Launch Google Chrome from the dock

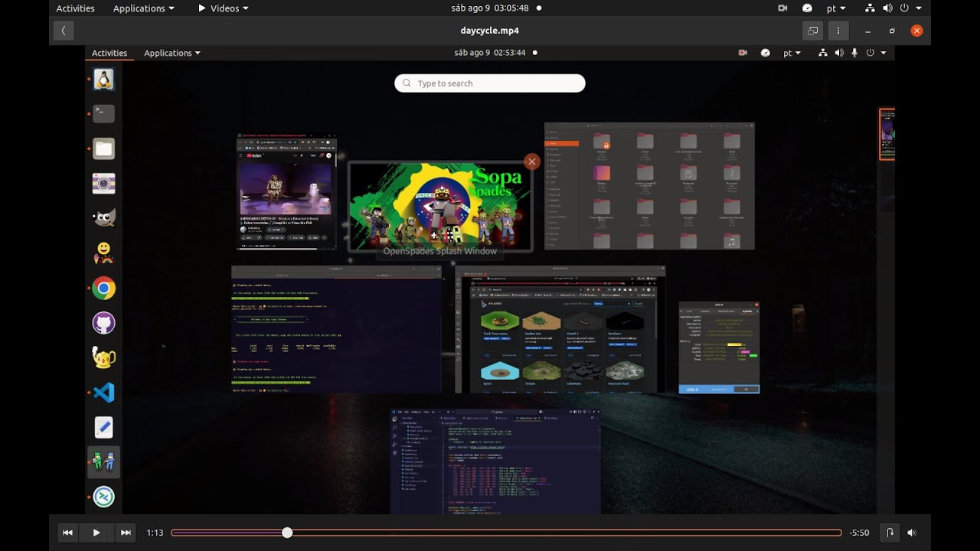[x=103, y=289]
